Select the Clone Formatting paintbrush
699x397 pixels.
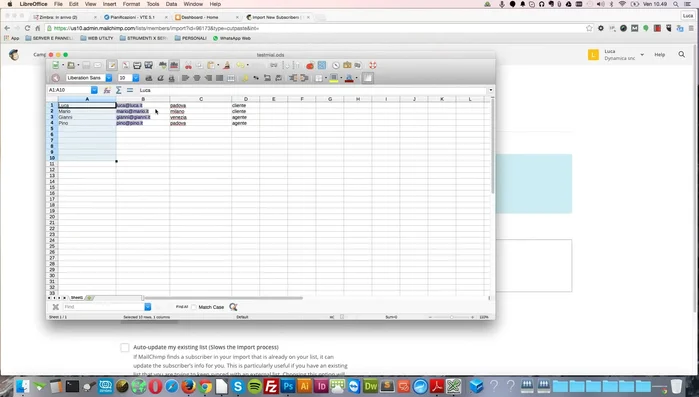click(227, 65)
